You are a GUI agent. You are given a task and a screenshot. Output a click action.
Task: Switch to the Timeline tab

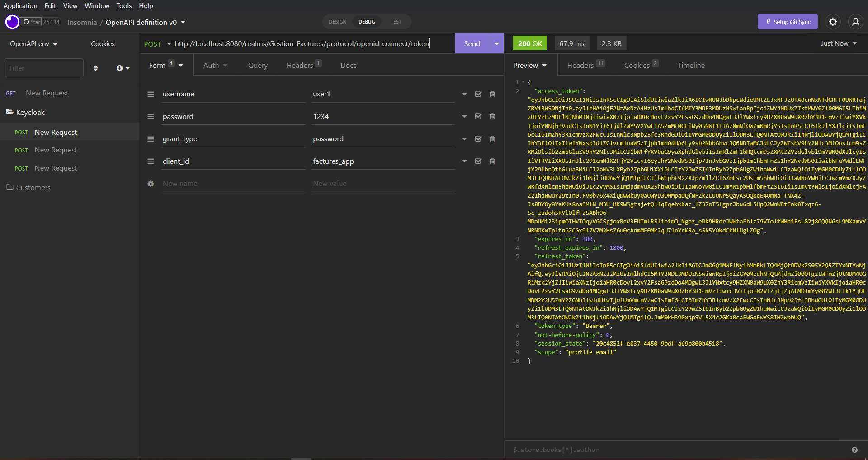(x=691, y=65)
